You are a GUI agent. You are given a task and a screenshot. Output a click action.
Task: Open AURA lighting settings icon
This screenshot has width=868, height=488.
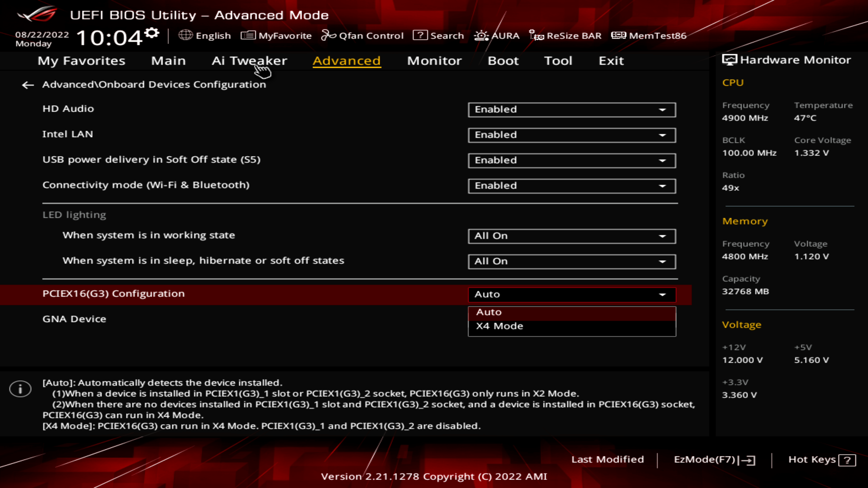pos(481,35)
